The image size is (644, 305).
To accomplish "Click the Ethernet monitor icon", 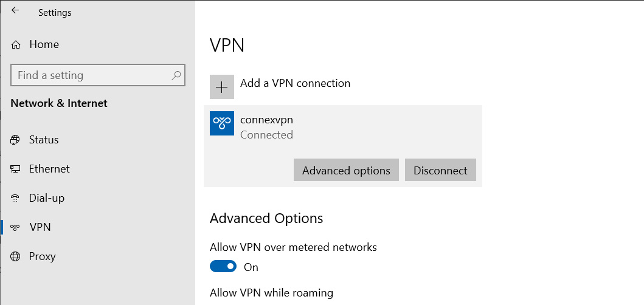I will pos(15,169).
